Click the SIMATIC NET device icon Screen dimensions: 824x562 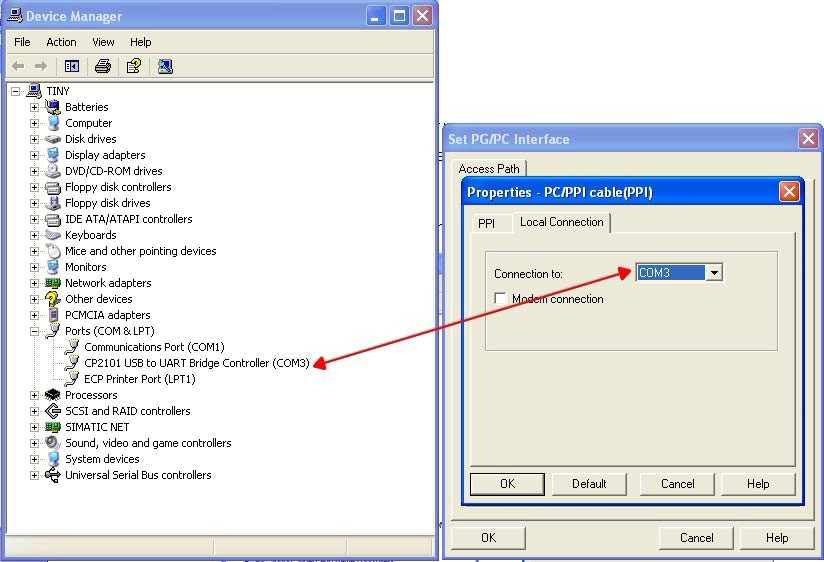[x=53, y=427]
